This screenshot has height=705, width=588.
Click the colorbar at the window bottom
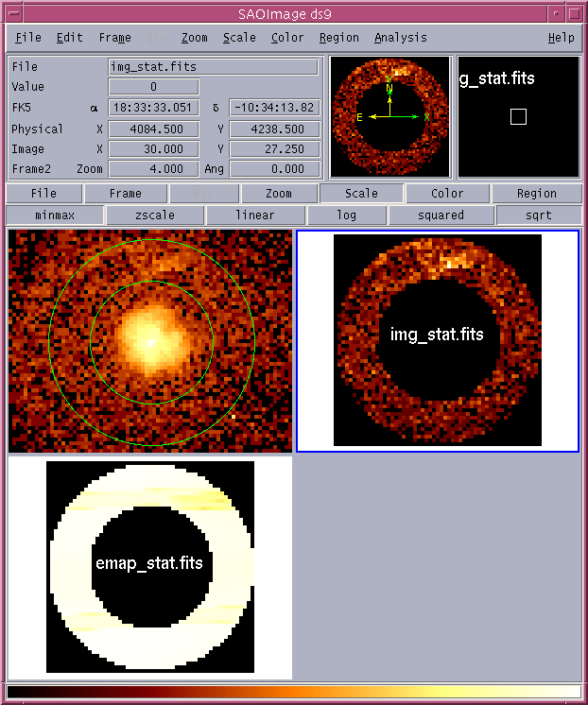click(x=294, y=692)
